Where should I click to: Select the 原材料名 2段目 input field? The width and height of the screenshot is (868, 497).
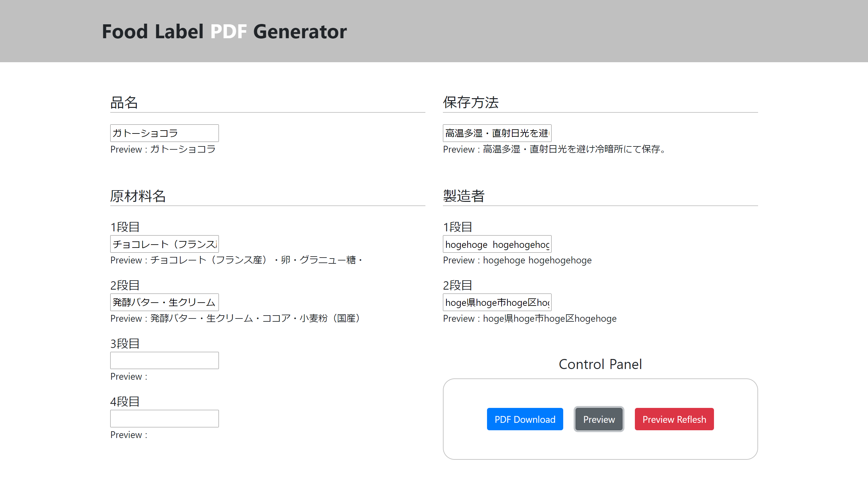pyautogui.click(x=164, y=302)
